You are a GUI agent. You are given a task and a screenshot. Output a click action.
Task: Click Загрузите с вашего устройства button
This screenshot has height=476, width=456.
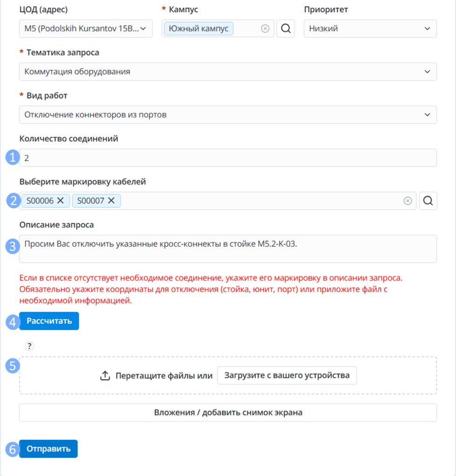point(287,376)
